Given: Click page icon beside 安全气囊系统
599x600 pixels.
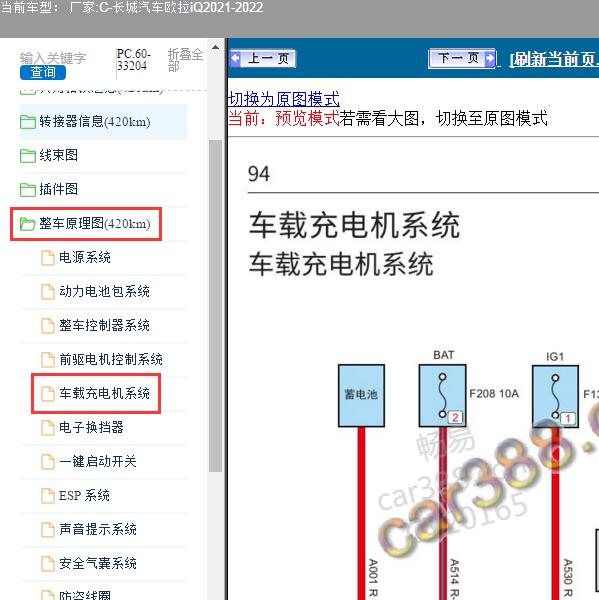Looking at the screenshot, I should pyautogui.click(x=47, y=564).
